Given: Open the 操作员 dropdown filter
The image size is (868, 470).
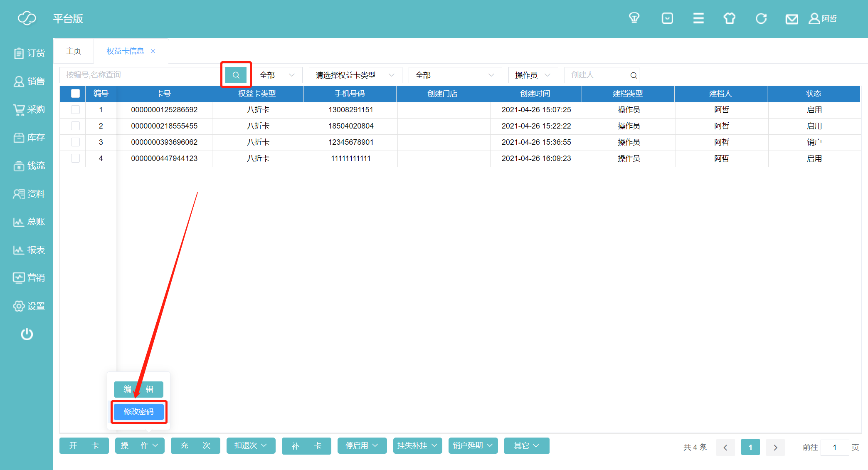Looking at the screenshot, I should 533,75.
